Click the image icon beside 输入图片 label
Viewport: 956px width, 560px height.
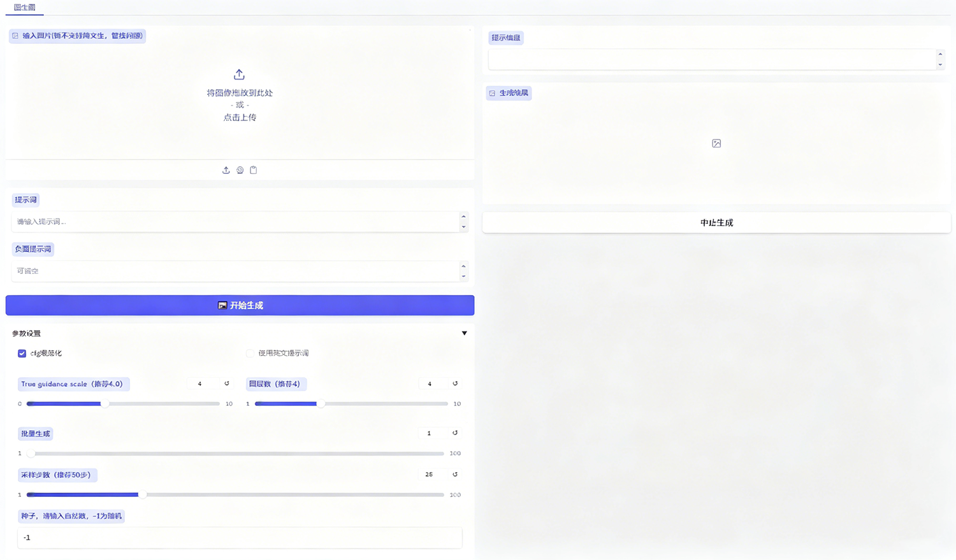pyautogui.click(x=15, y=36)
